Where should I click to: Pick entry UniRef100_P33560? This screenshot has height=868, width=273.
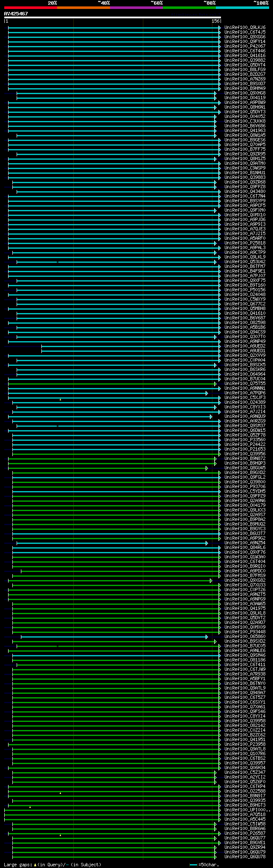[245, 440]
